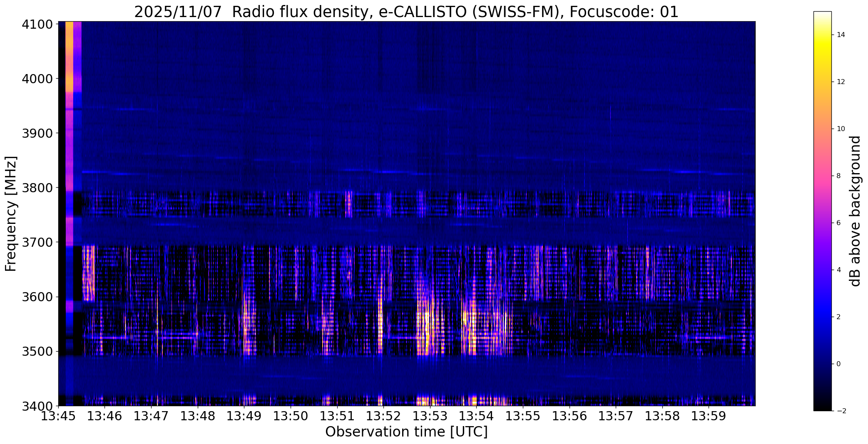Click the 13:49 time tick label
Image resolution: width=868 pixels, height=444 pixels.
pyautogui.click(x=244, y=416)
